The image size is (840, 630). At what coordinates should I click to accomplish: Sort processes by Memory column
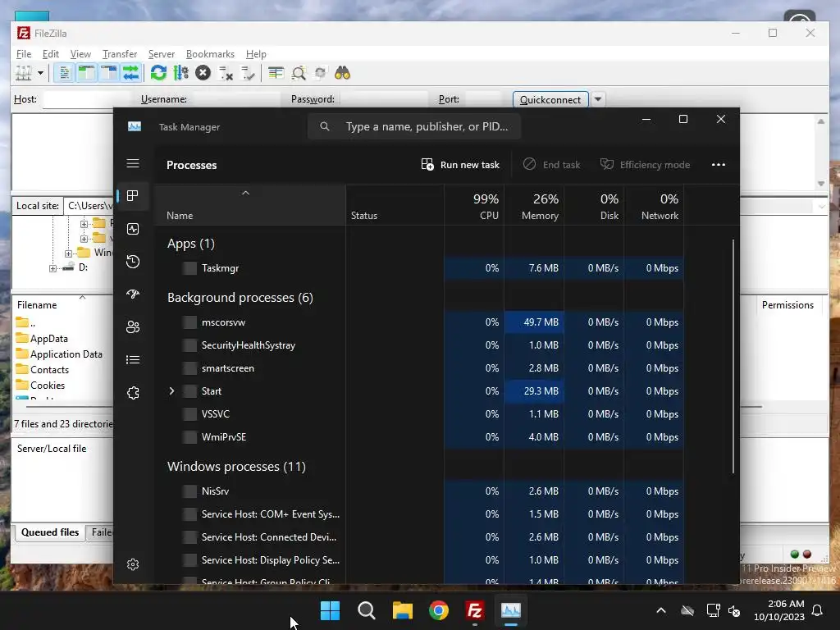point(534,206)
